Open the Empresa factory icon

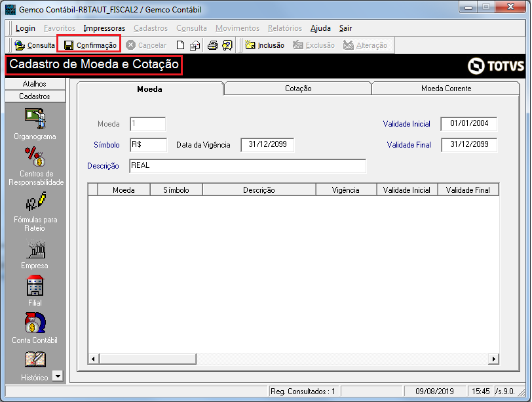pyautogui.click(x=35, y=249)
